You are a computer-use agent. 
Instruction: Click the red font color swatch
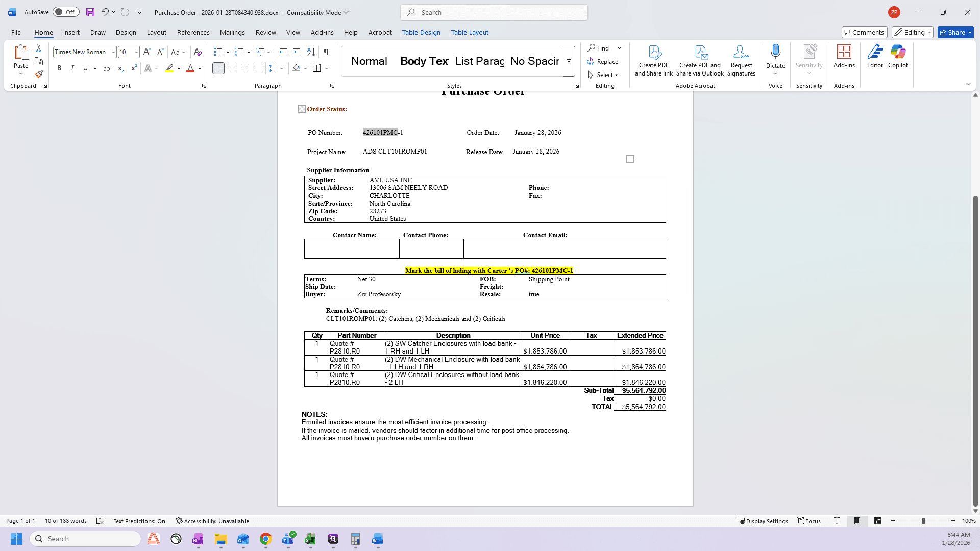point(190,68)
